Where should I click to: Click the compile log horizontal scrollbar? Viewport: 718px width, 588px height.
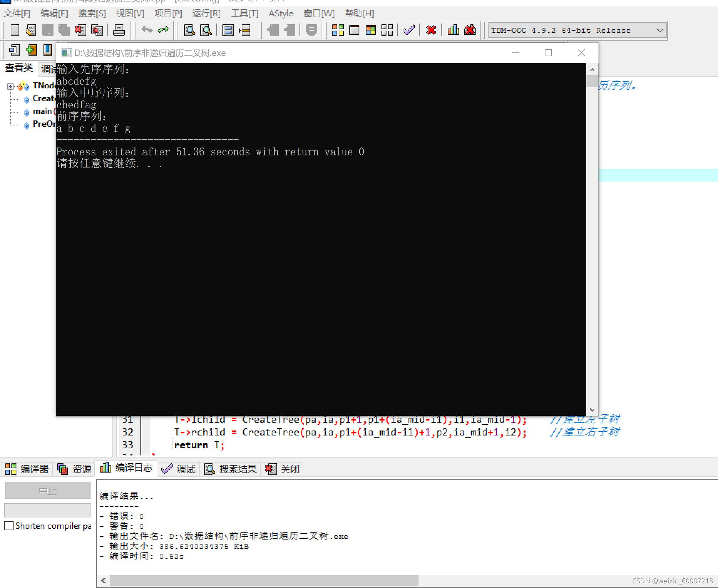click(x=264, y=581)
